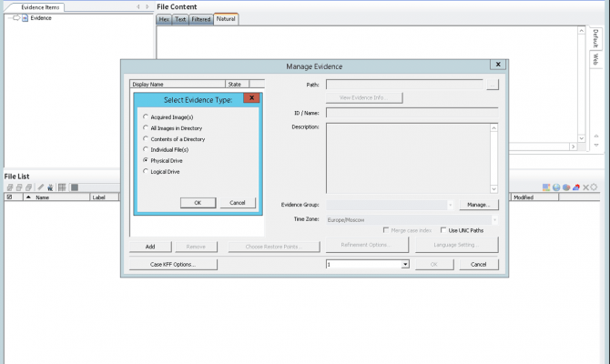
Task: Expand the Evidence tree node arrow
Action: point(16,18)
